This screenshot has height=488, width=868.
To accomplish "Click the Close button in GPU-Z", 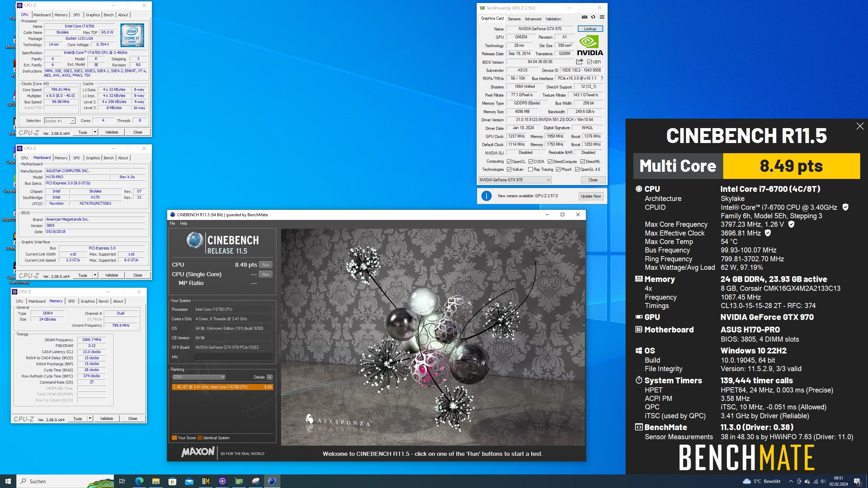I will 593,180.
